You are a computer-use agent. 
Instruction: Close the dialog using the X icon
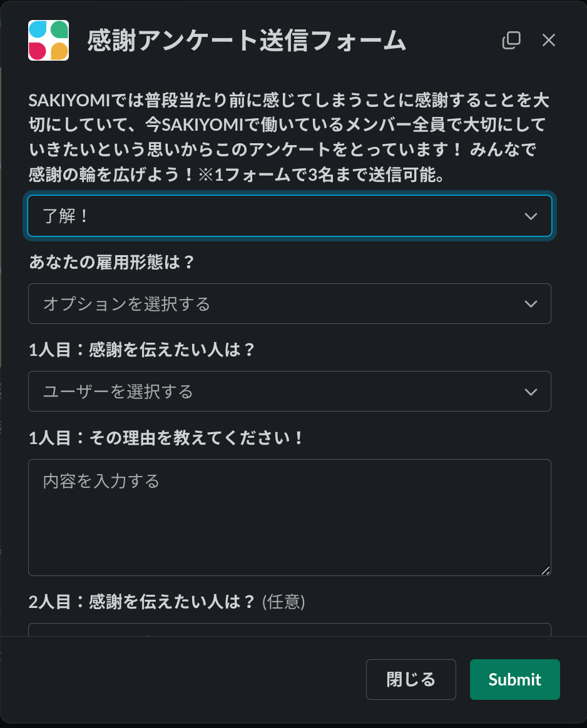click(x=549, y=41)
